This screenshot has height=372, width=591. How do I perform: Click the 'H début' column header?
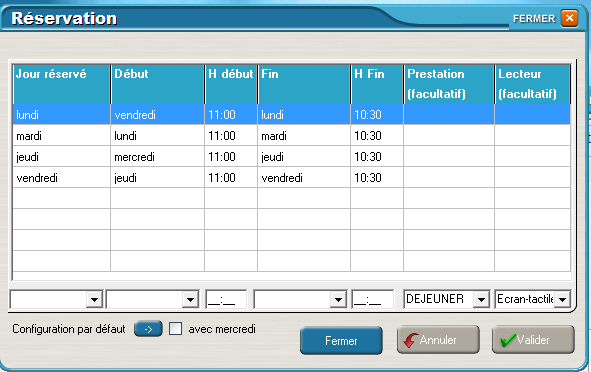[x=231, y=84]
